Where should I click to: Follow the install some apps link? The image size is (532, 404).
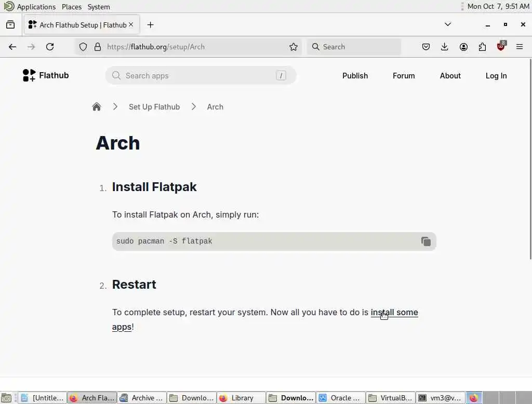click(394, 312)
